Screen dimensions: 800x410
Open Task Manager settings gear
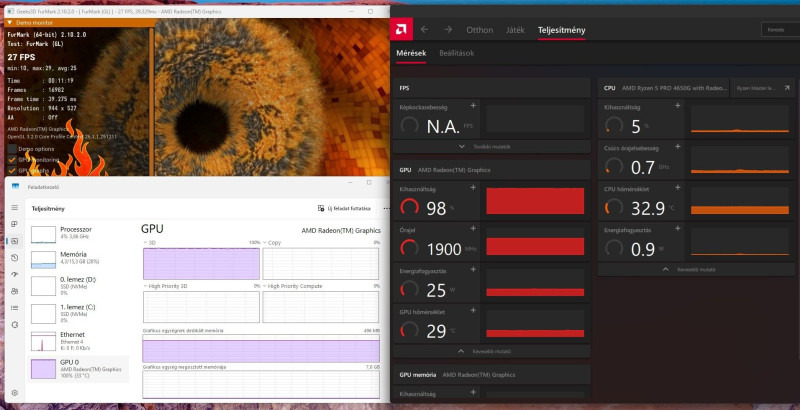[14, 393]
